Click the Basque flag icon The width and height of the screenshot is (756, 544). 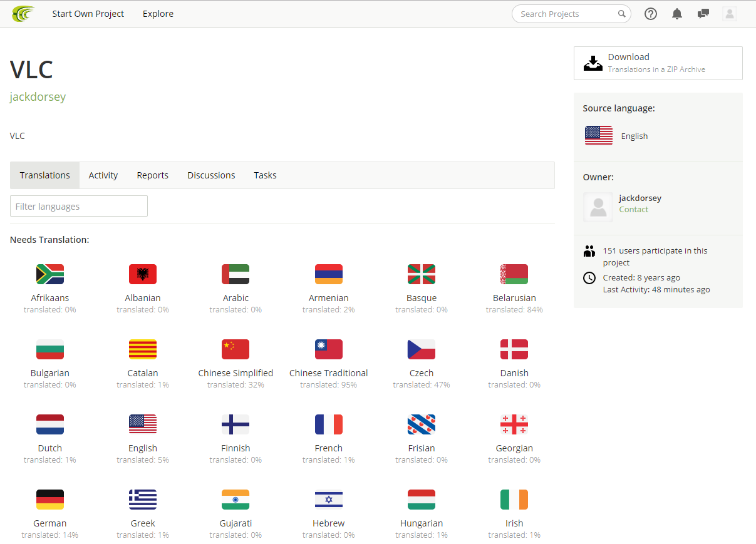[422, 274]
